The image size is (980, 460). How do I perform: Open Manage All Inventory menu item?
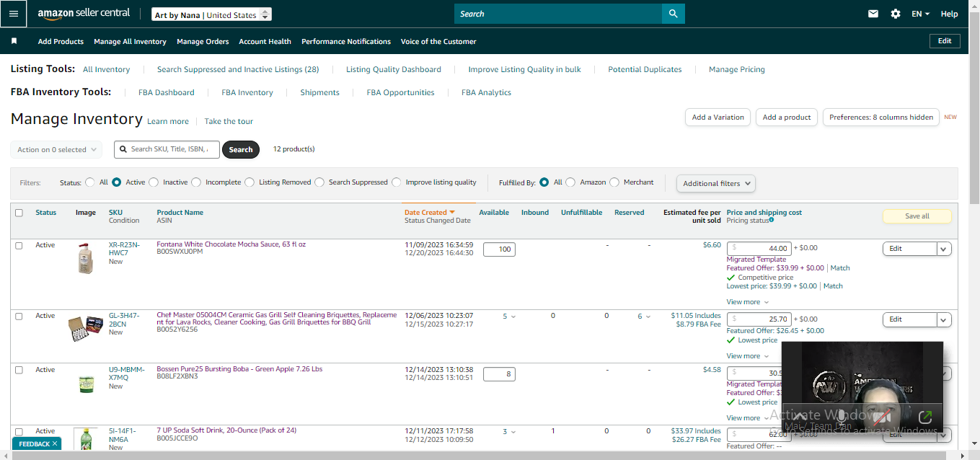[x=130, y=41]
